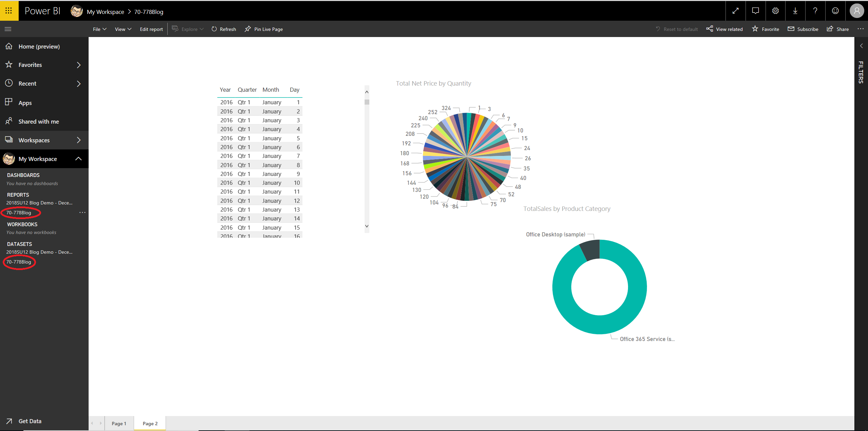Image resolution: width=868 pixels, height=431 pixels.
Task: Go to Home (preview)
Action: (x=39, y=47)
